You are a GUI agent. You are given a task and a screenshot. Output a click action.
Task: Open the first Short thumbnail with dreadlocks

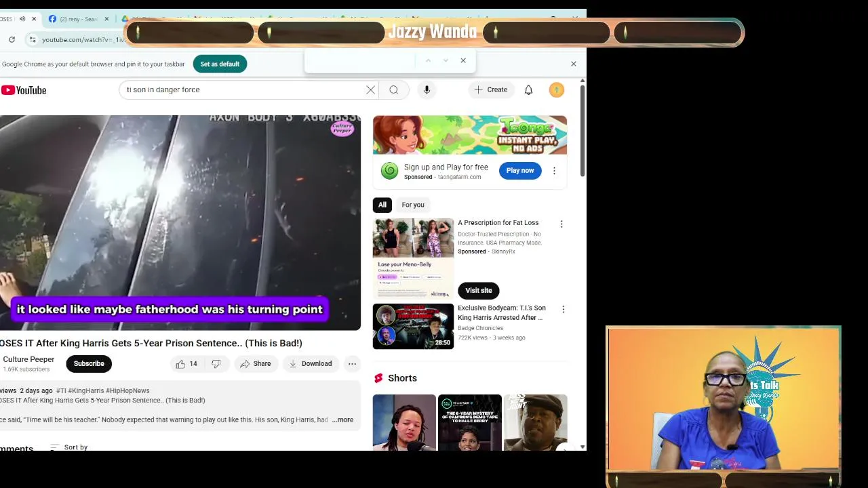404,422
